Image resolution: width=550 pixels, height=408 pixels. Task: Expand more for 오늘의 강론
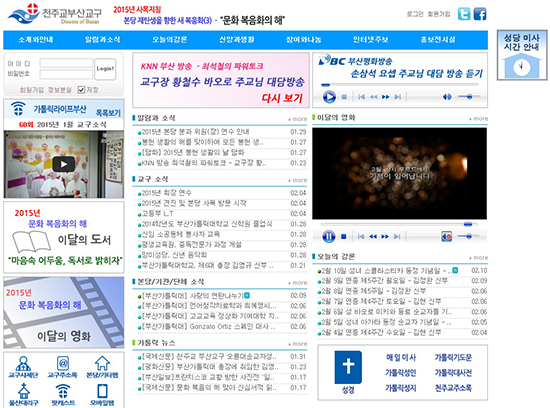479,258
